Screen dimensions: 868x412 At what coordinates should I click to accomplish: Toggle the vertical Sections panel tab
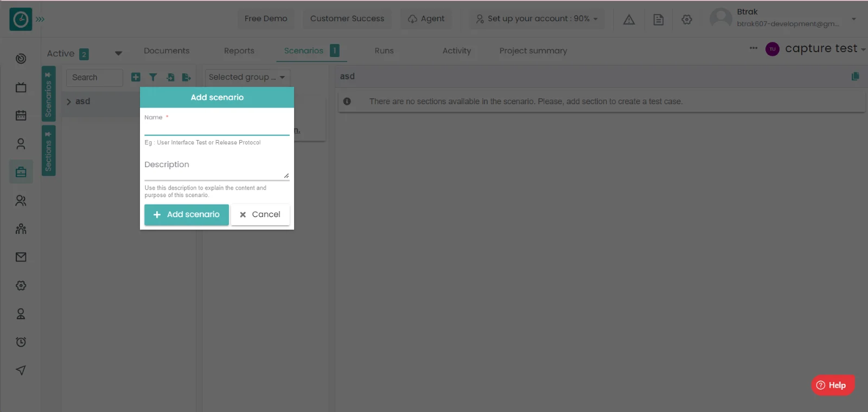click(x=48, y=150)
